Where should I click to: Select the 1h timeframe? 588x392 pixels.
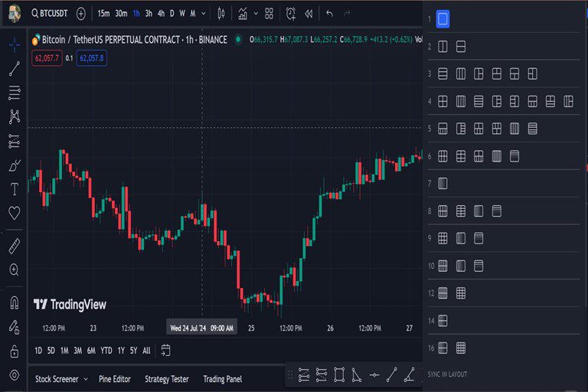tap(136, 14)
